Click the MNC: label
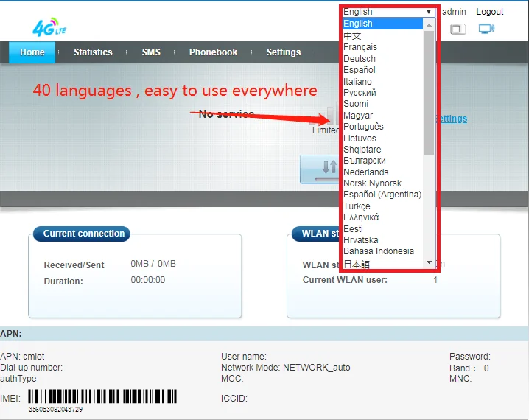Screen dimensions: 529x420 pyautogui.click(x=460, y=379)
